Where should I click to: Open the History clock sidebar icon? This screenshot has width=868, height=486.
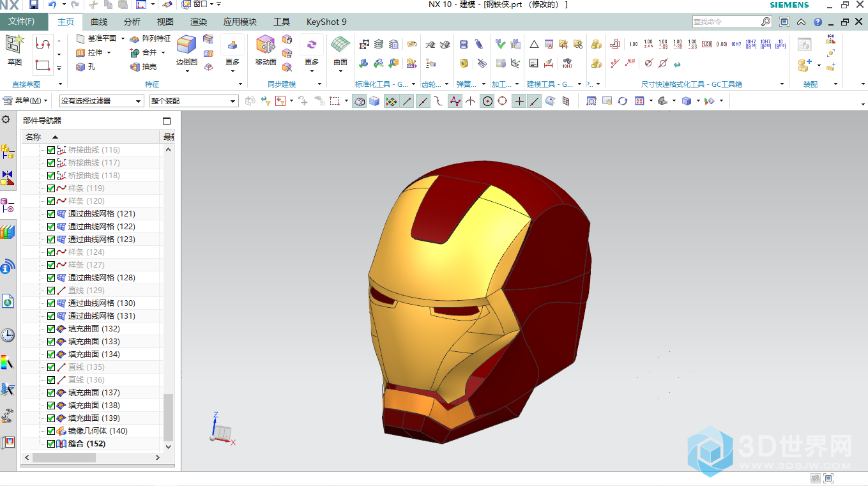point(8,335)
